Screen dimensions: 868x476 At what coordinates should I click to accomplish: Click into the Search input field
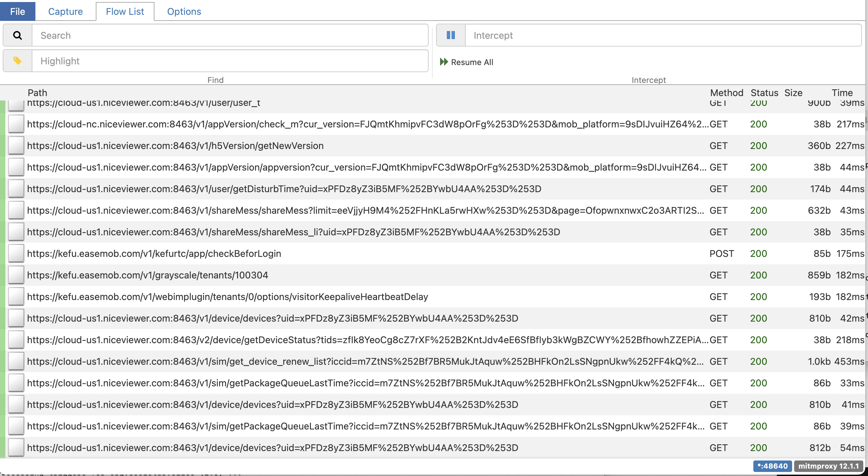229,35
